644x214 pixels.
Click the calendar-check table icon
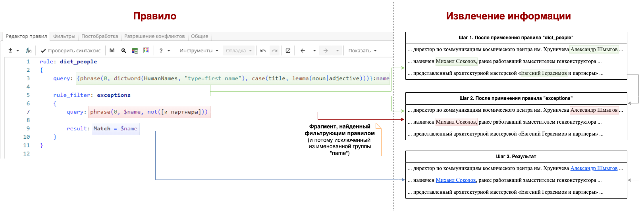point(135,51)
